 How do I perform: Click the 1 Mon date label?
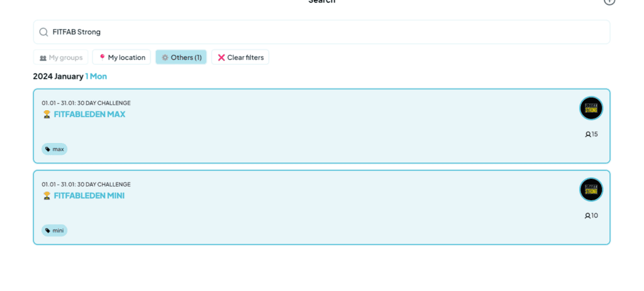(x=96, y=76)
